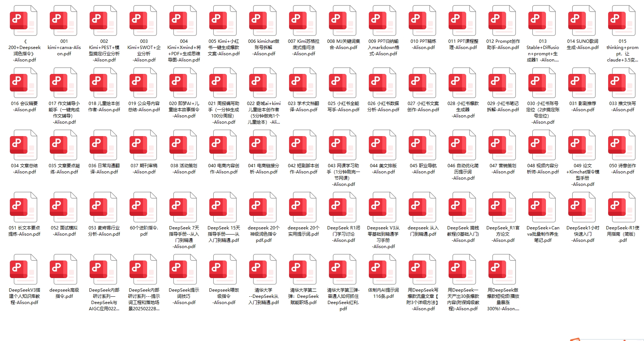The image size is (644, 341).
Task: Select the 023 学术文档翻译 PDF icon
Action: (303, 83)
